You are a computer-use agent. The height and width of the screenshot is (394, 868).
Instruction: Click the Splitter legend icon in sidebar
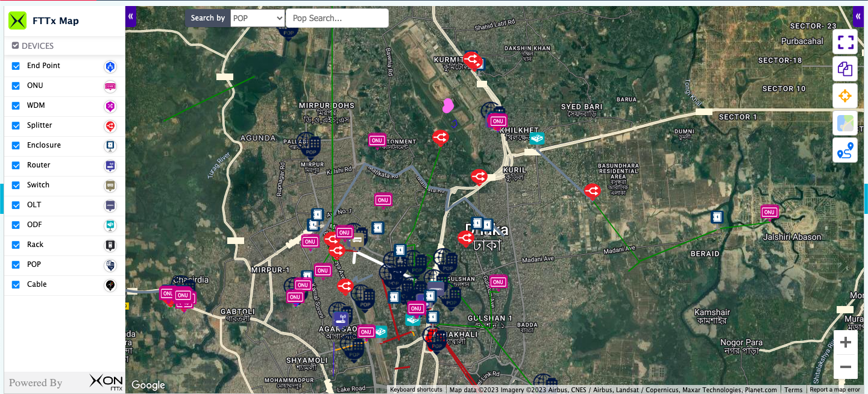pyautogui.click(x=110, y=126)
